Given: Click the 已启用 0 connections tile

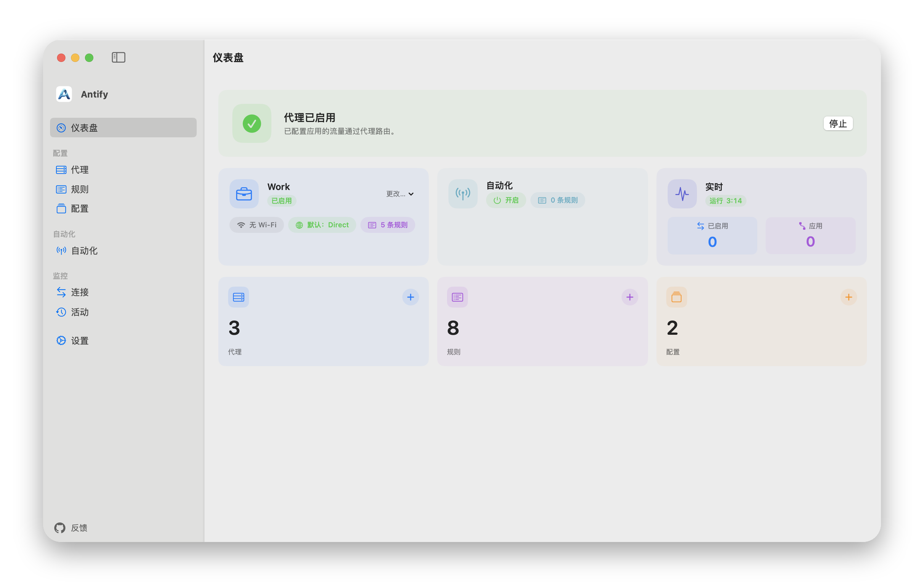Looking at the screenshot, I should point(712,236).
